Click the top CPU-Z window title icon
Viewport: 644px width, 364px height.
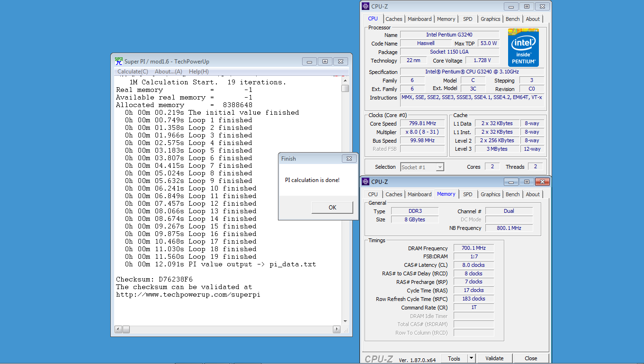click(366, 6)
